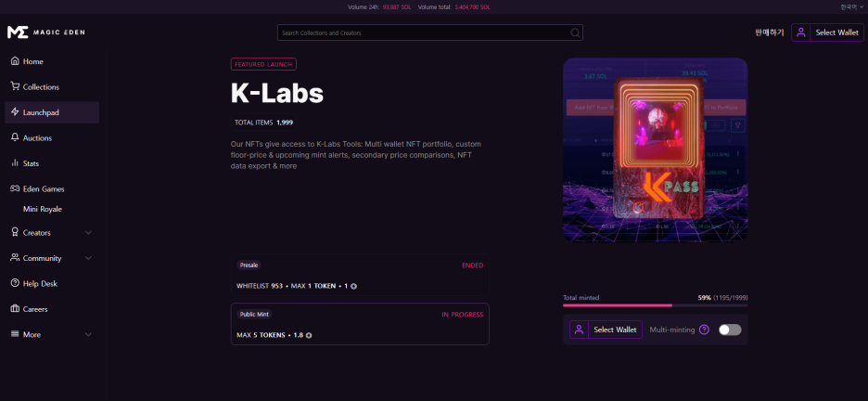Expand the More submenu chevron
This screenshot has height=401, width=868.
88,334
